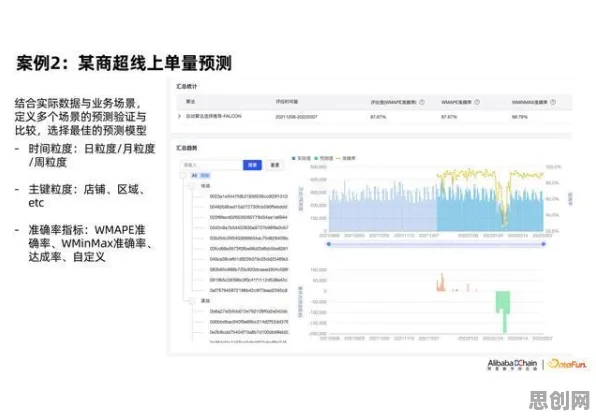Click left handle of chart range slider
Image resolution: width=596 pixels, height=419 pixels.
click(x=329, y=244)
